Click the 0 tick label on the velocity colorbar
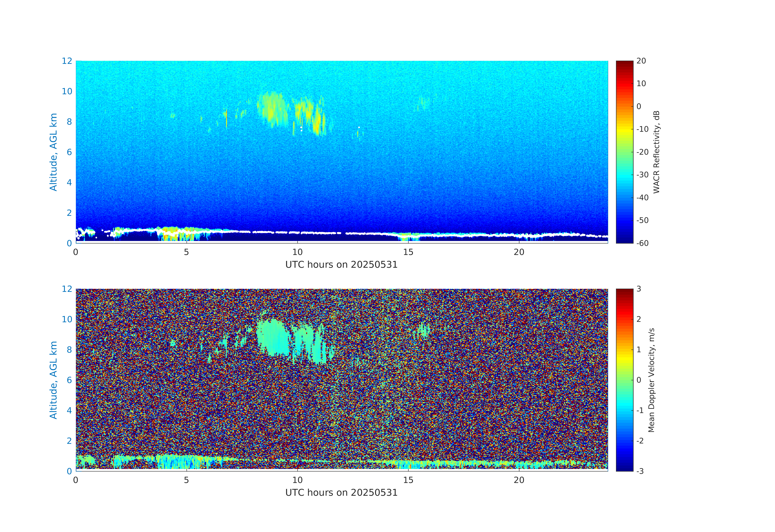Viewport: 775px width, 532px height. tap(639, 380)
